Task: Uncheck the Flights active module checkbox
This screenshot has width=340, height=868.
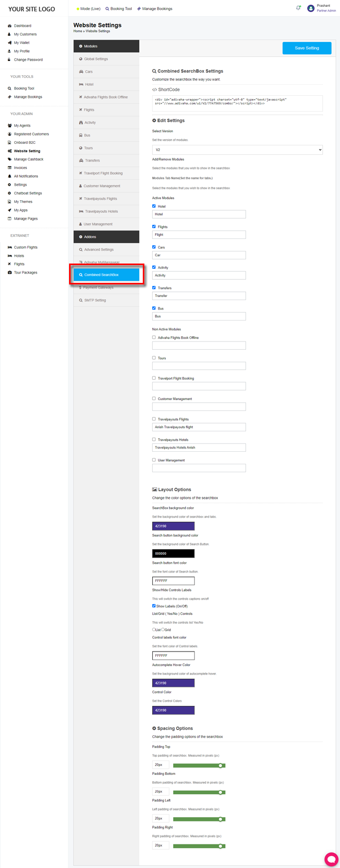Action: click(x=154, y=226)
